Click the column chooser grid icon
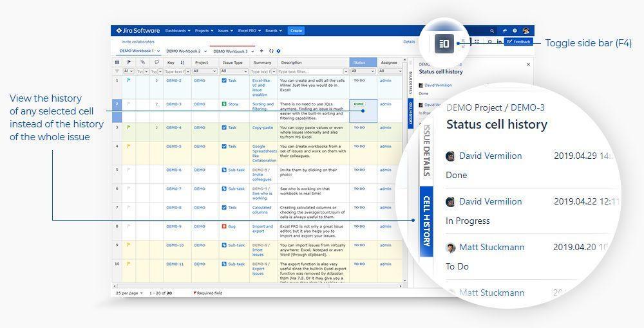This screenshot has height=328, width=644. click(117, 62)
